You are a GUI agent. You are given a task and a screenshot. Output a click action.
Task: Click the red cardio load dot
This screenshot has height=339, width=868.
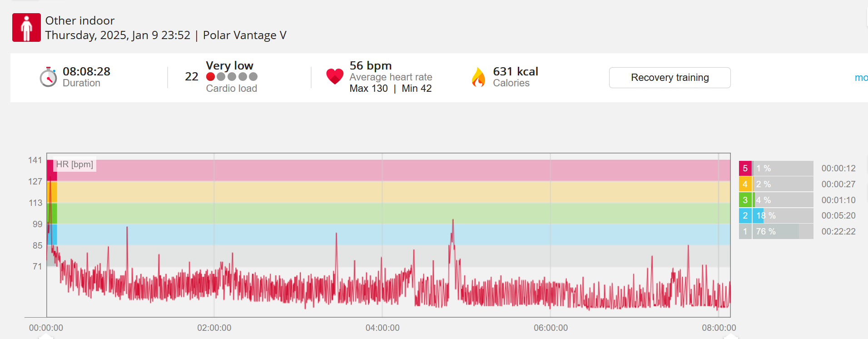210,77
